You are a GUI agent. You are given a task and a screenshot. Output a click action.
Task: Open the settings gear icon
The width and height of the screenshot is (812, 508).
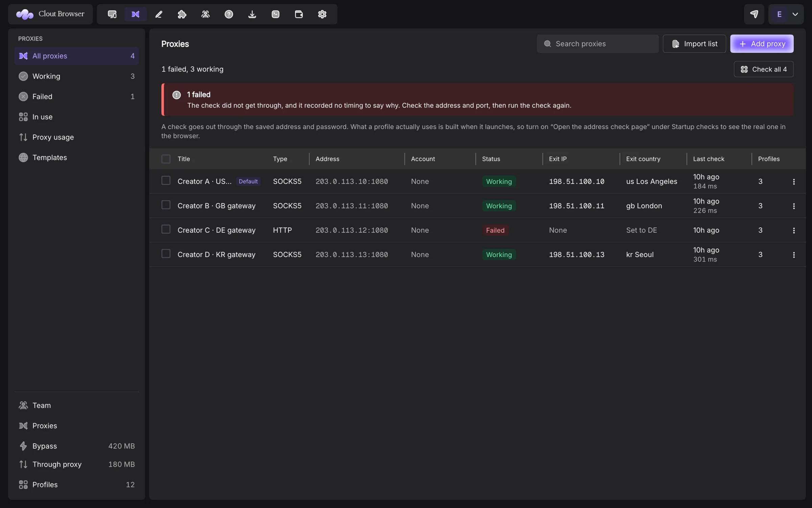click(x=322, y=14)
